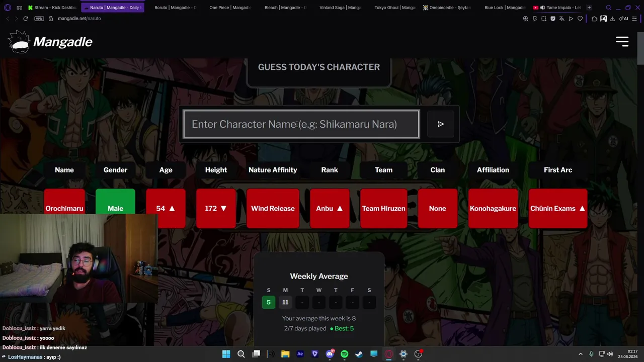This screenshot has height=362, width=644.
Task: Show hidden system tray icons
Action: click(x=580, y=354)
